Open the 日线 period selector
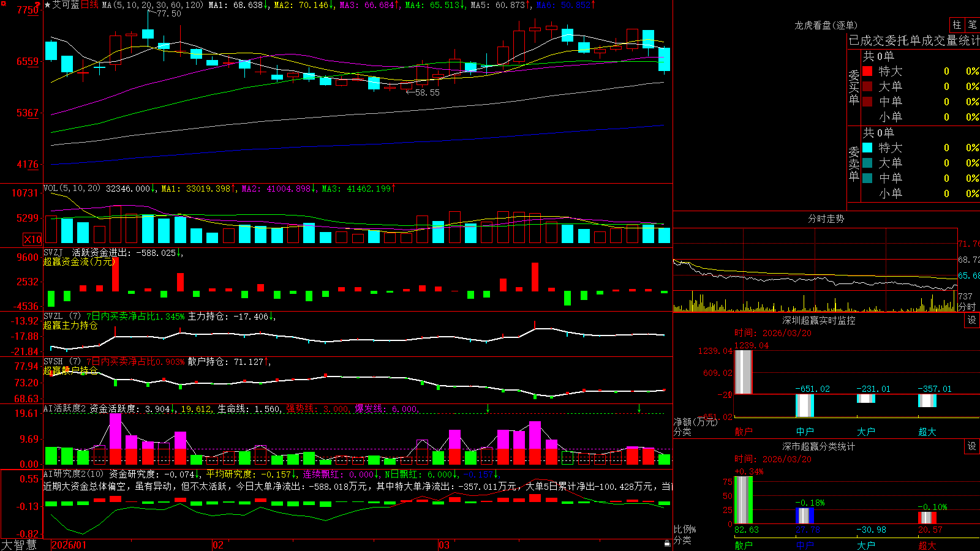The image size is (980, 551). pyautogui.click(x=89, y=5)
